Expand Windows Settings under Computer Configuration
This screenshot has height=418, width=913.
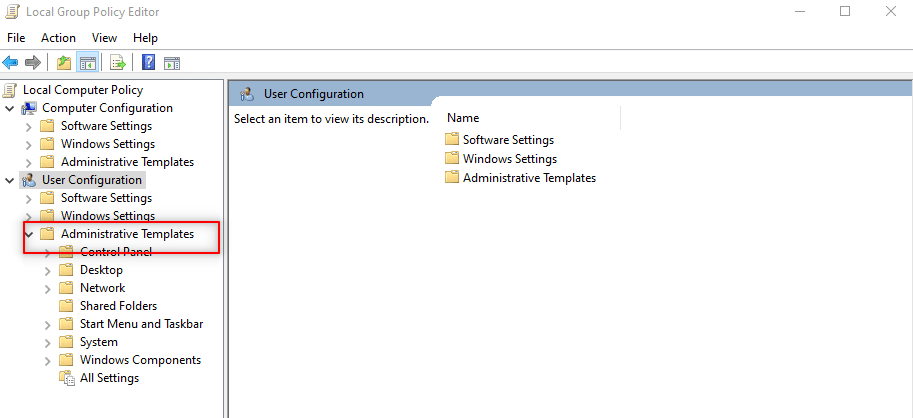click(29, 145)
